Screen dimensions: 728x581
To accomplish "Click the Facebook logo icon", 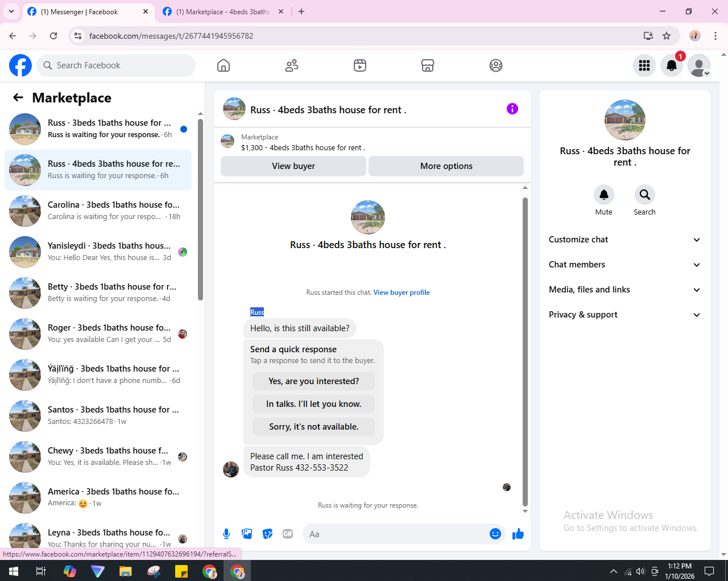I will (x=20, y=65).
